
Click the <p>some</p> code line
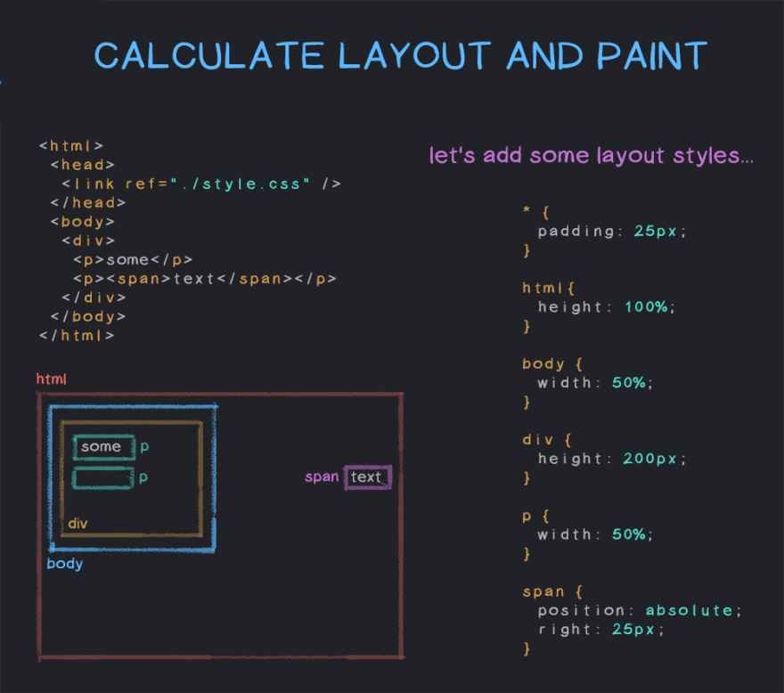133,260
